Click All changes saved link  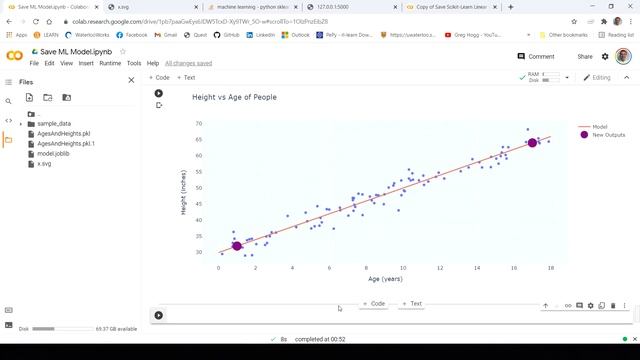click(x=189, y=63)
